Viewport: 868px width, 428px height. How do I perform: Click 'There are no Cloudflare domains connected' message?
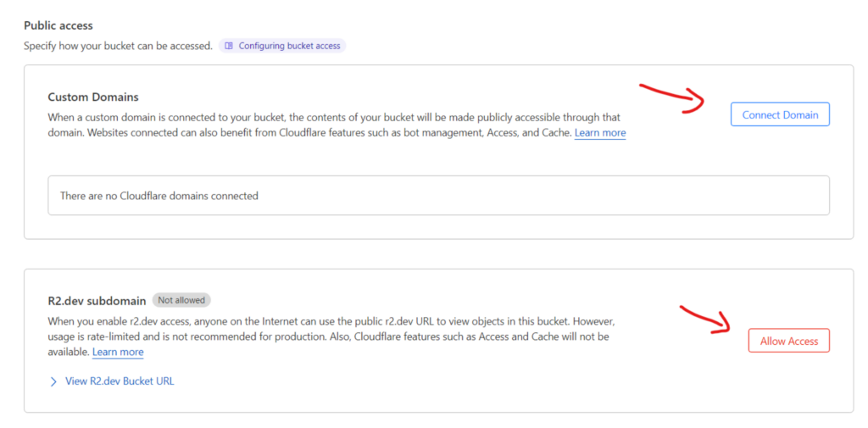click(159, 196)
